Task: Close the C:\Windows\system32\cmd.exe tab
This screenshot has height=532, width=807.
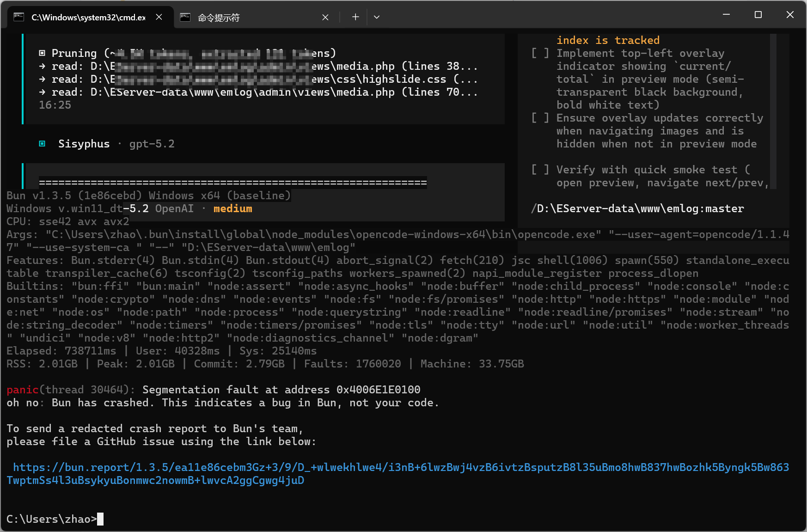Action: 159,17
